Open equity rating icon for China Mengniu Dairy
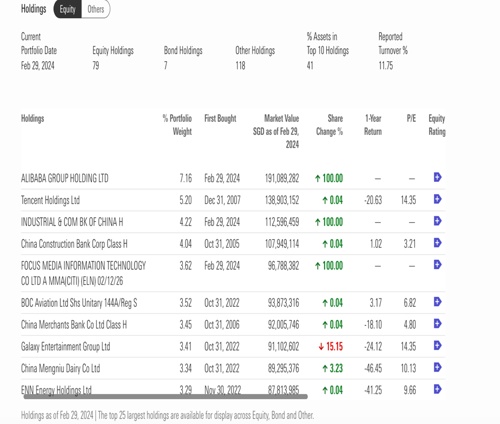The height and width of the screenshot is (424, 500). tap(437, 367)
